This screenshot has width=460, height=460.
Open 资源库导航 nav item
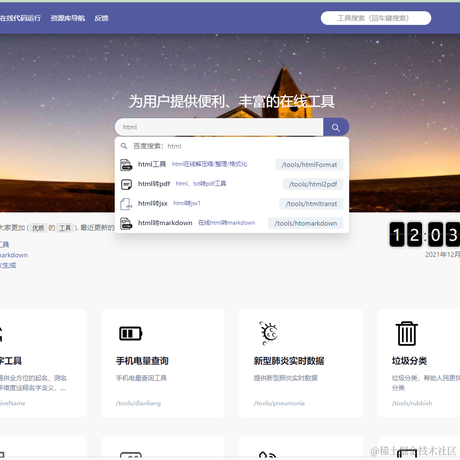point(68,18)
